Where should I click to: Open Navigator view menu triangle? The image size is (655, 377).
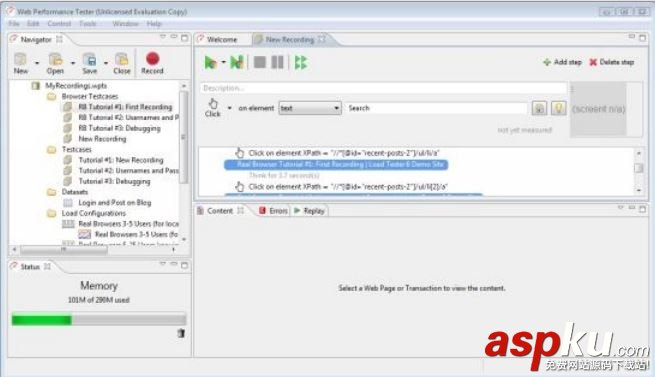pyautogui.click(x=163, y=37)
